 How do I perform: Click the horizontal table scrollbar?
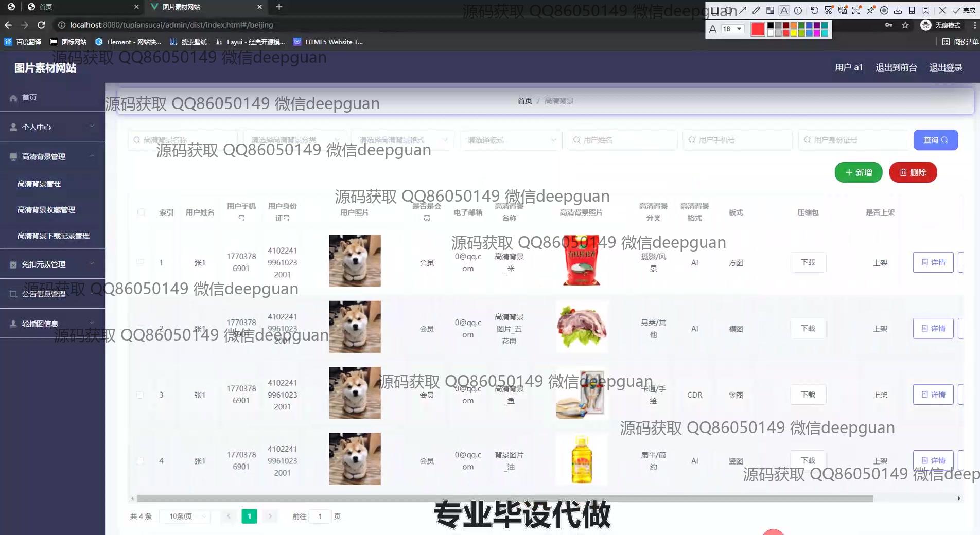(x=504, y=498)
